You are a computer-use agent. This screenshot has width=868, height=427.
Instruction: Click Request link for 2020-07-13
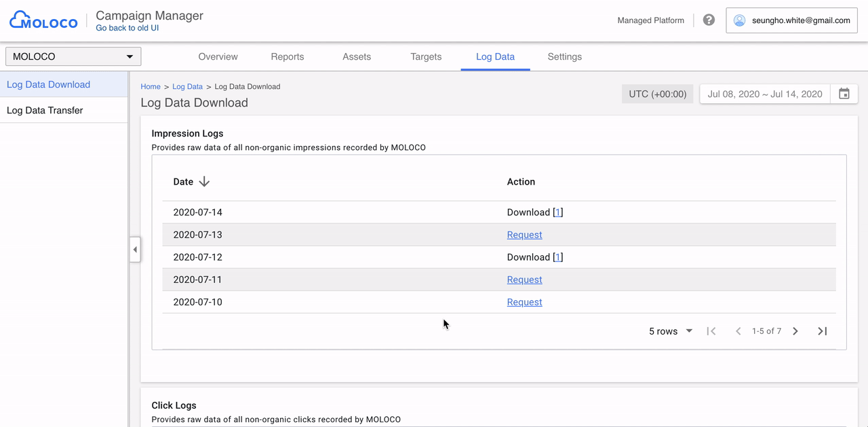pos(525,235)
